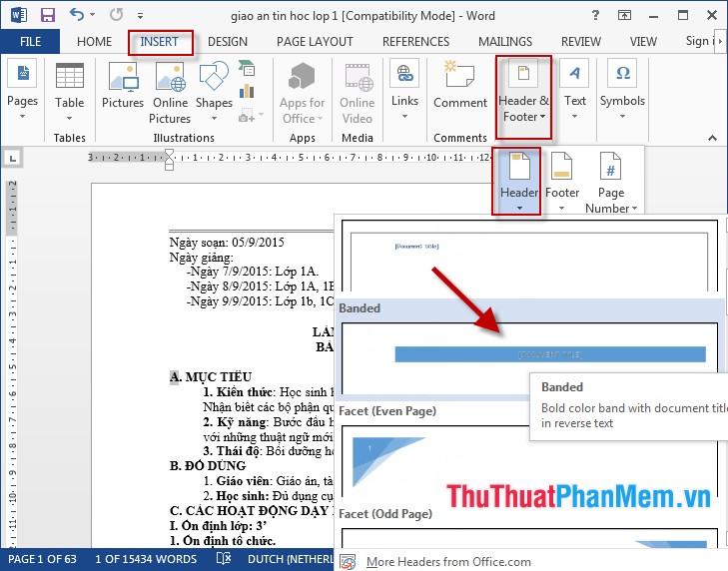728x571 pixels.
Task: Open the Symbols omega icon
Action: (x=622, y=73)
